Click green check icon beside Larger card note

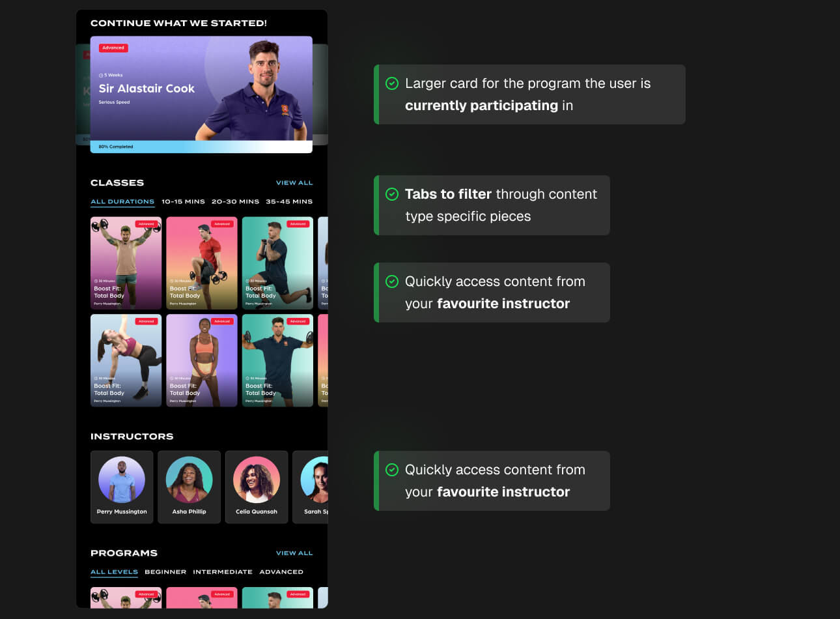(x=392, y=83)
